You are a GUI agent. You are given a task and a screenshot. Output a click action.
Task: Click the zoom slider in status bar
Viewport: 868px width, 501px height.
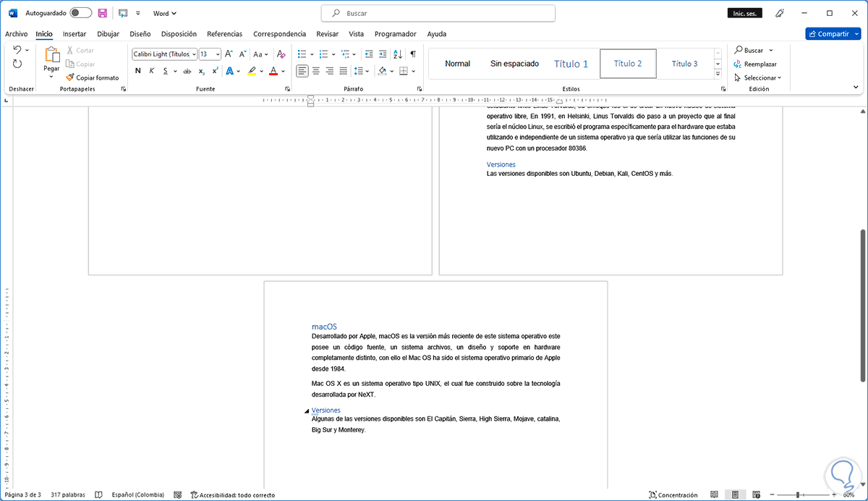click(799, 495)
